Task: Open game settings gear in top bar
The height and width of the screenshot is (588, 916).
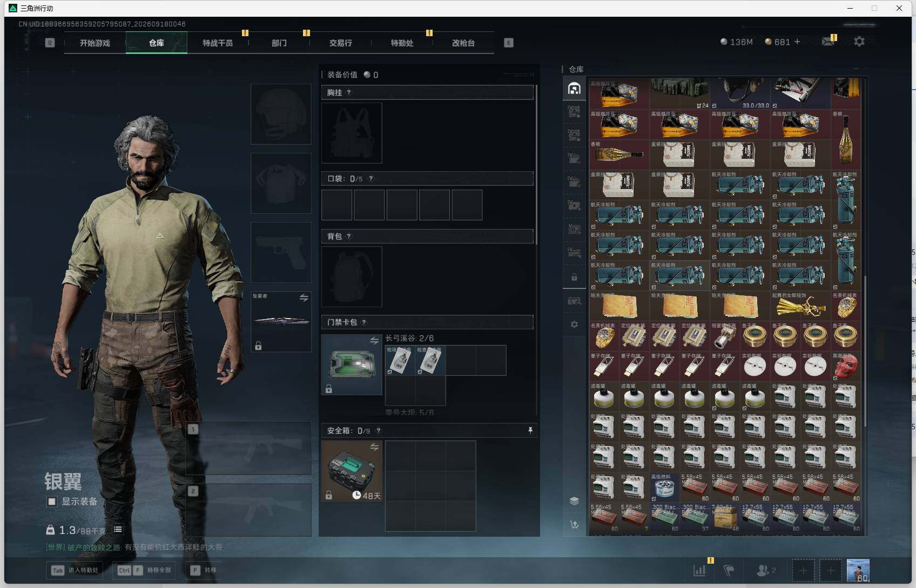Action: pyautogui.click(x=859, y=42)
